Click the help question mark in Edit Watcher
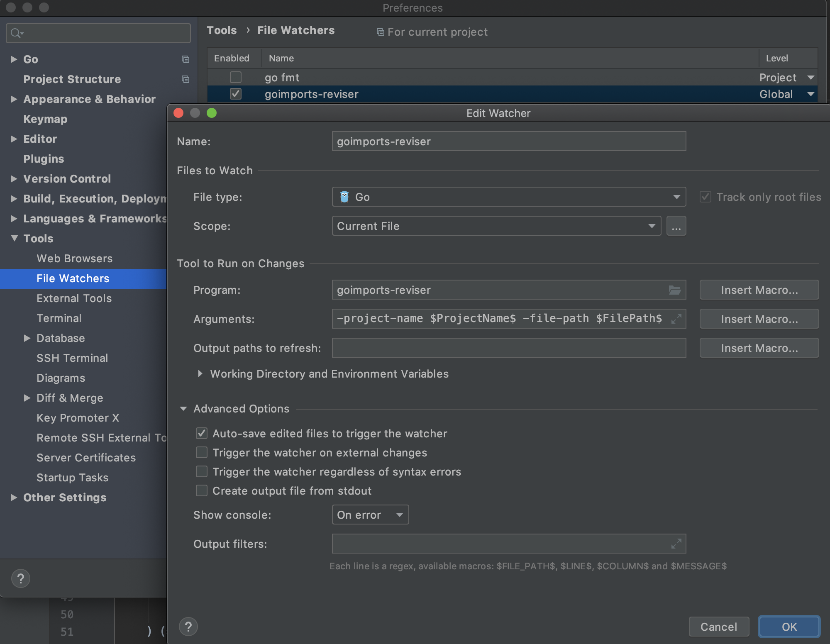830x644 pixels. pos(188,627)
